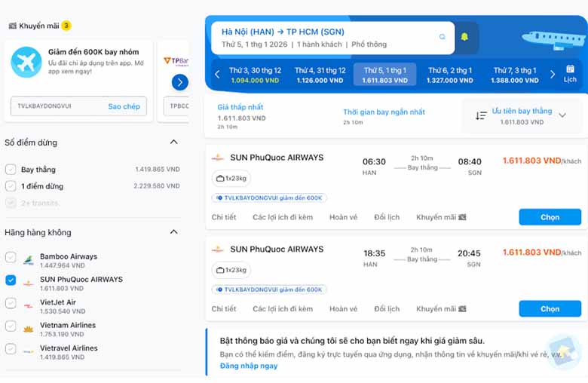Click Bamboo Airways logo in airline filter
This screenshot has height=383, width=588.
[x=29, y=259]
